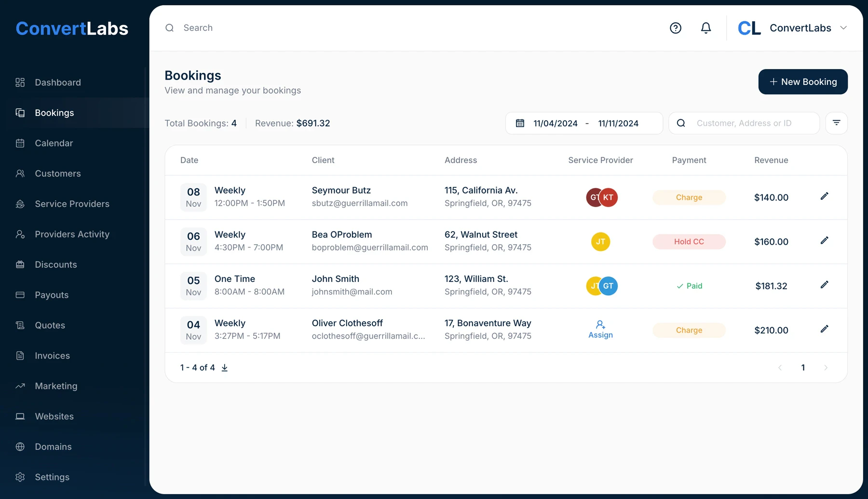The height and width of the screenshot is (499, 868).
Task: Click the Charge badge for Seymour Butz
Action: 689,197
